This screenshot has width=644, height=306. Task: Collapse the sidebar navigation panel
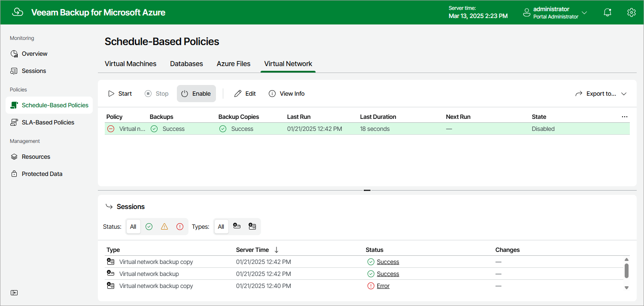[x=14, y=293]
